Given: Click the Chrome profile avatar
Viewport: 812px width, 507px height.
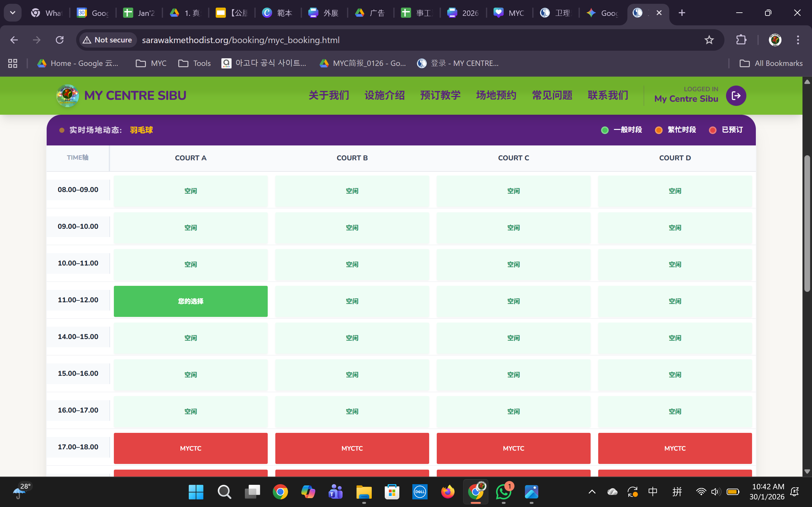Looking at the screenshot, I should point(775,40).
